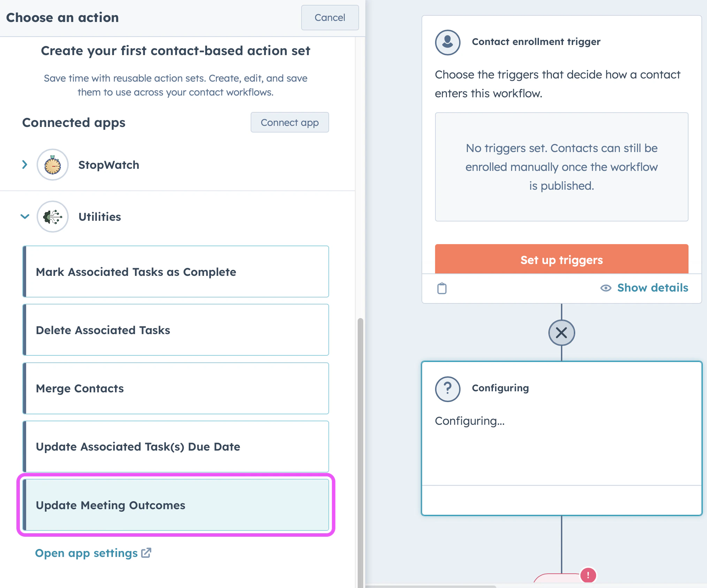
Task: Click the Connect app button
Action: pos(289,122)
